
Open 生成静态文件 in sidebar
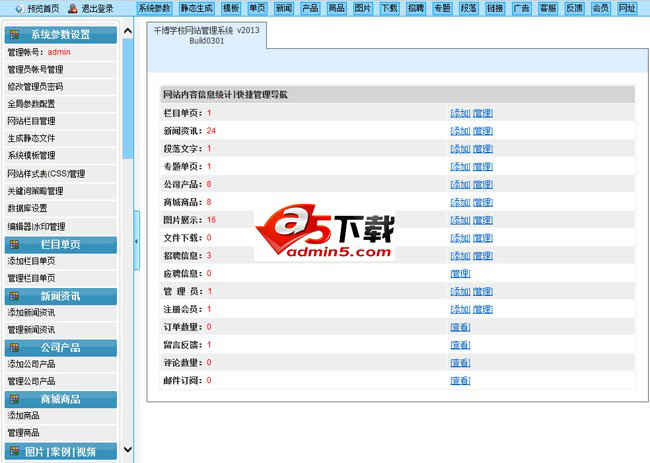point(32,138)
